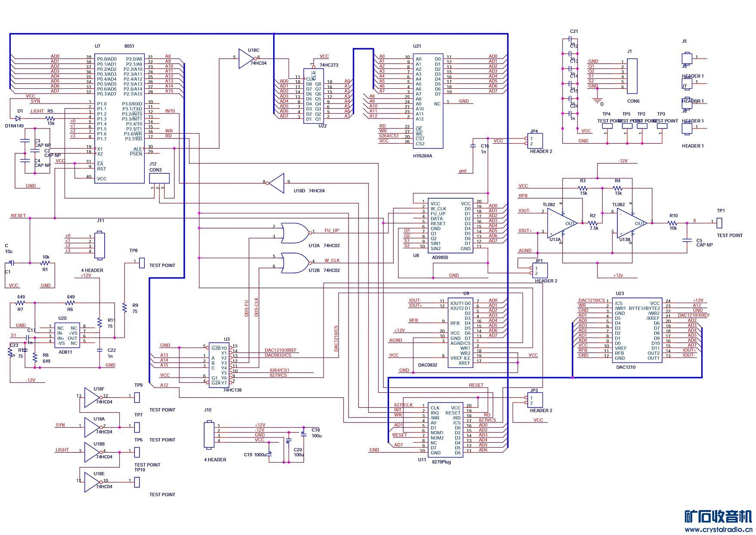The width and height of the screenshot is (756, 535).
Task: Select the JP3 HEADER 2 jumper
Action: [x=535, y=400]
